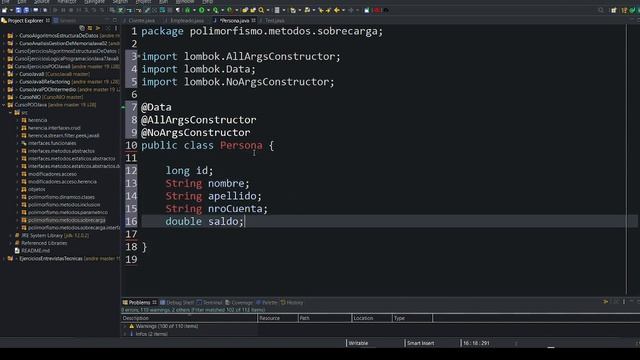Open dropdown arrow next to Run icon
Image resolution: width=640 pixels, height=360 pixels.
click(208, 10)
